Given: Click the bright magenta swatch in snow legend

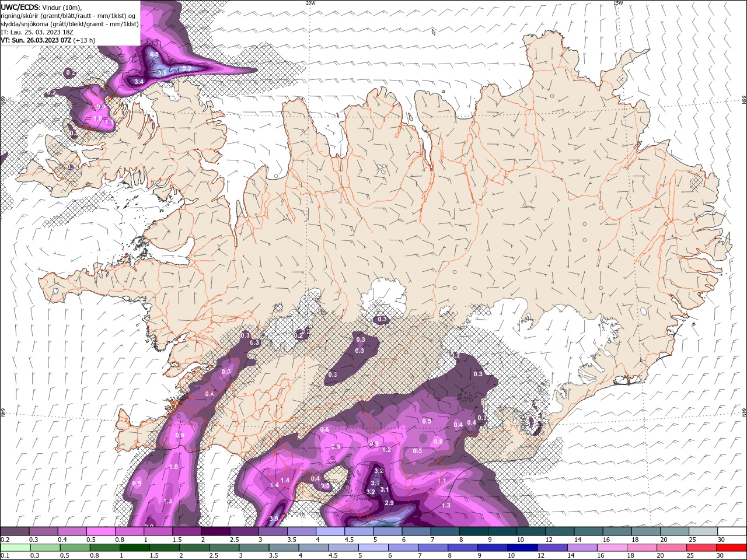Looking at the screenshot, I should 100,531.
